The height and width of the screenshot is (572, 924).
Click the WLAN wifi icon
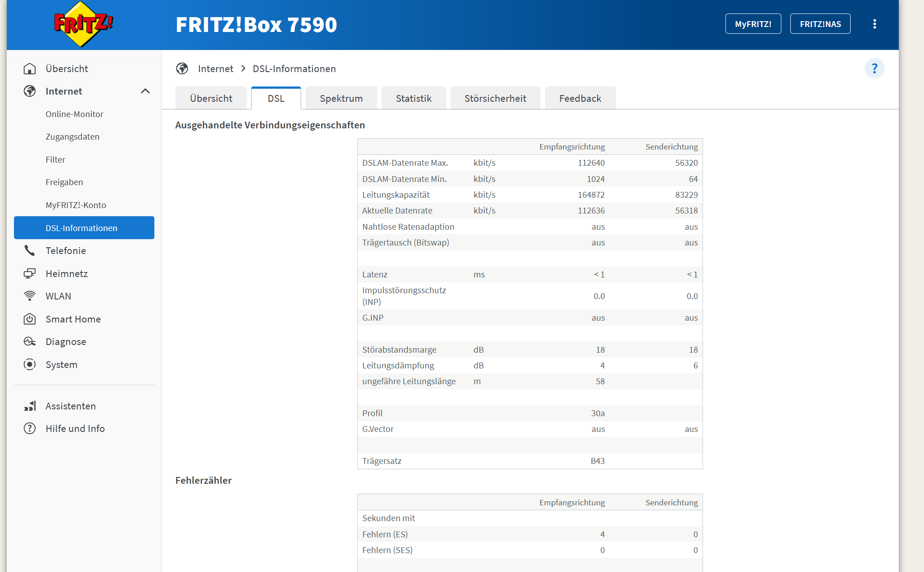tap(30, 296)
